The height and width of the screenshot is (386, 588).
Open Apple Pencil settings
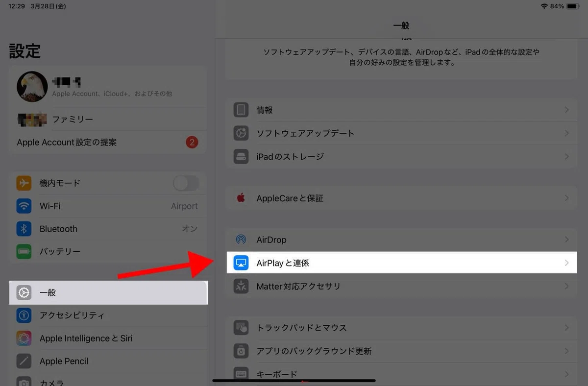108,361
